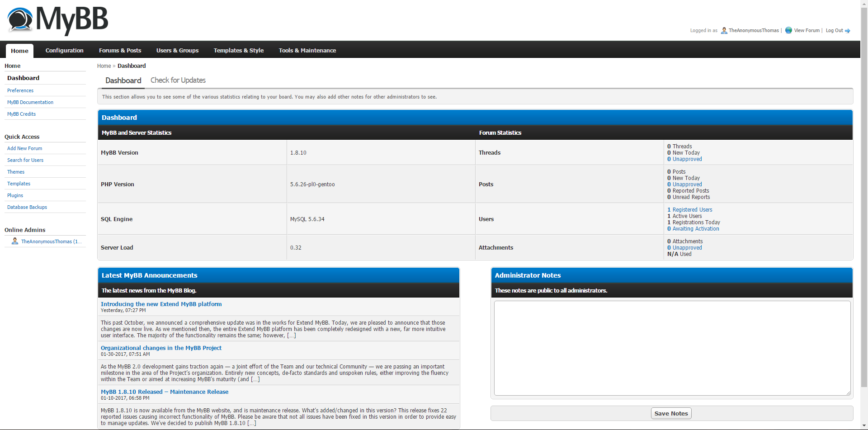
Task: Click the Administrator Notes panel header
Action: (x=672, y=275)
